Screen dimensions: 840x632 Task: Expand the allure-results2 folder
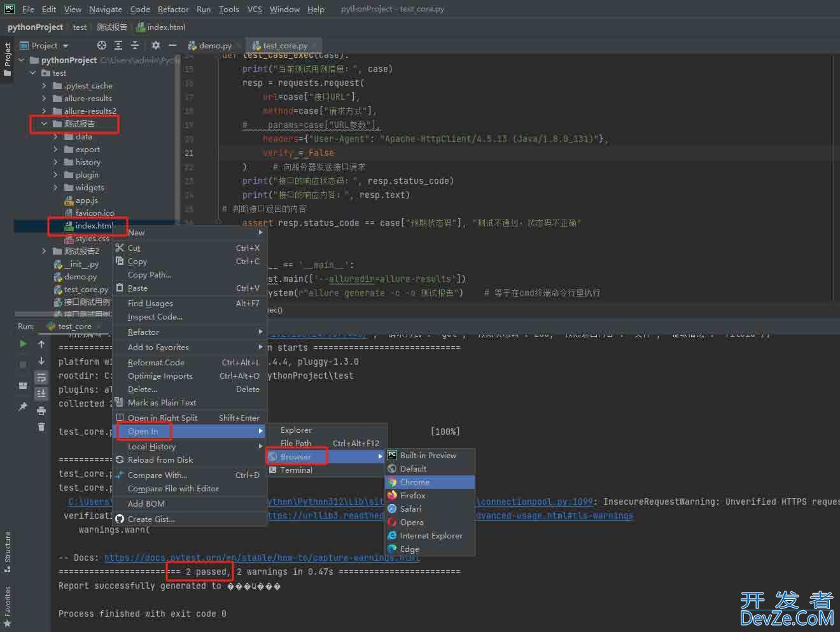tap(44, 111)
